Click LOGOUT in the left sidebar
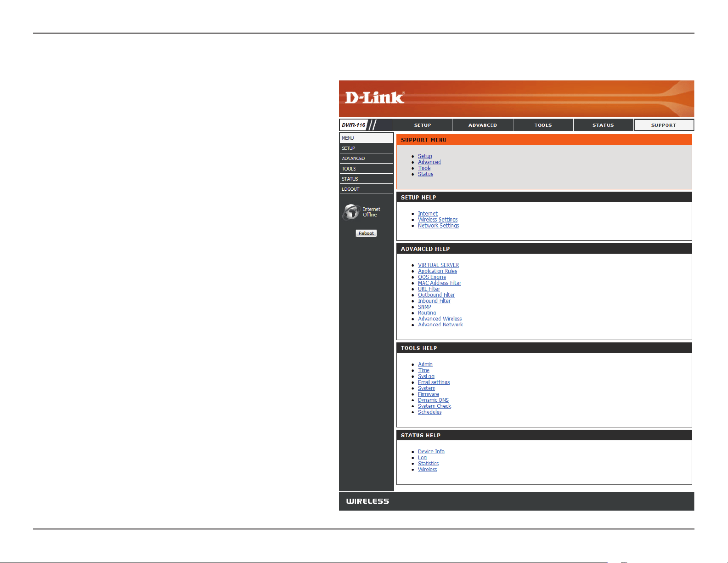728x563 pixels. click(x=367, y=189)
